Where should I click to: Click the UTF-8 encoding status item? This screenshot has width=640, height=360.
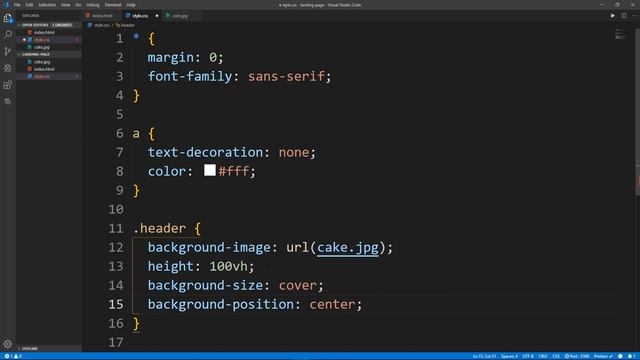pyautogui.click(x=528, y=356)
